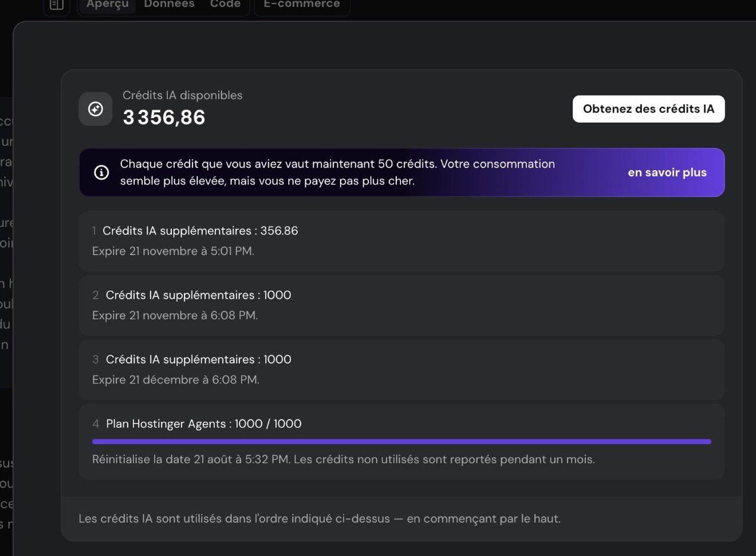
Task: Click "Plan Hostinger Agents : 1000 / 1000" text
Action: [204, 424]
